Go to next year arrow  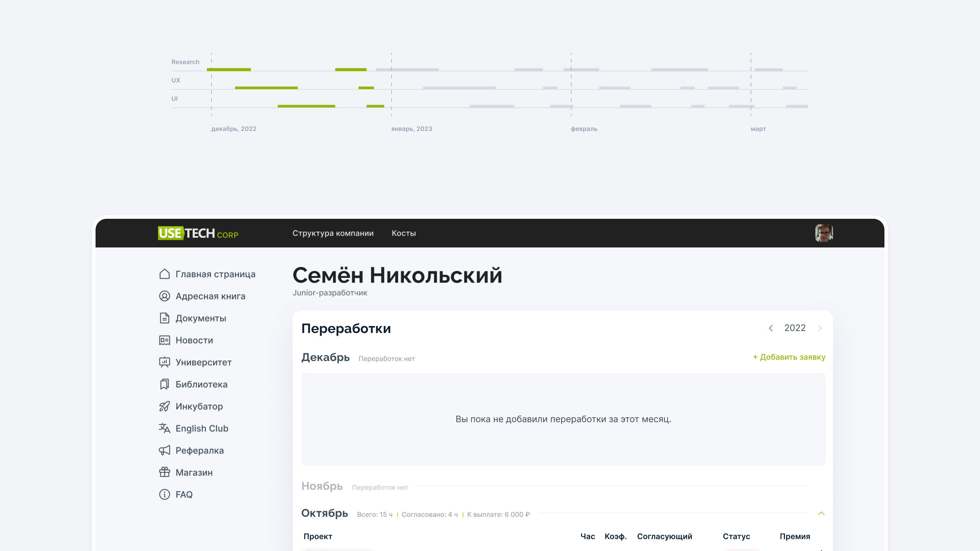tap(820, 328)
